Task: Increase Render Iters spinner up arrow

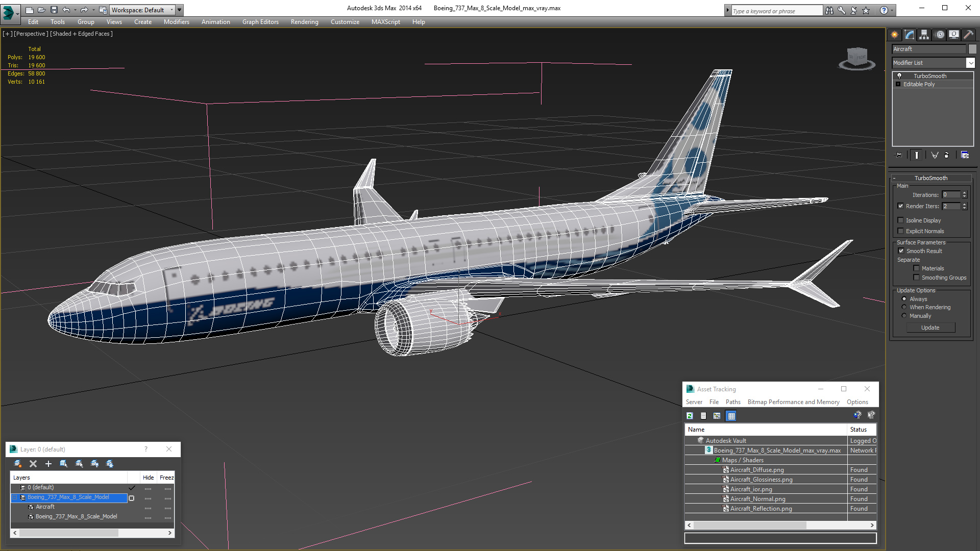Action: 965,204
